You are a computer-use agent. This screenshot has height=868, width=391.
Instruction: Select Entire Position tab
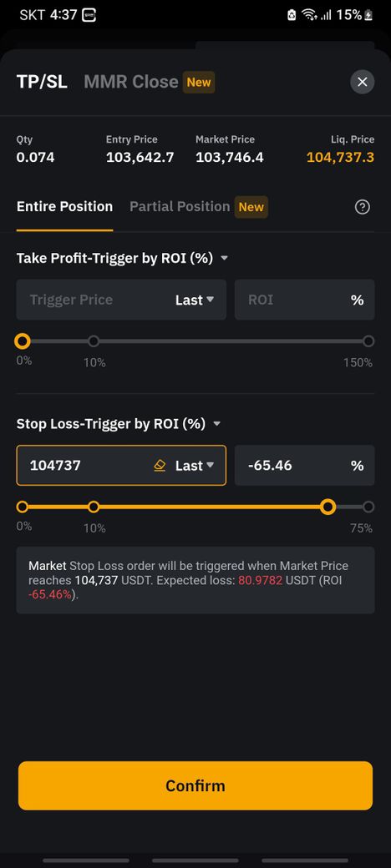coord(65,207)
